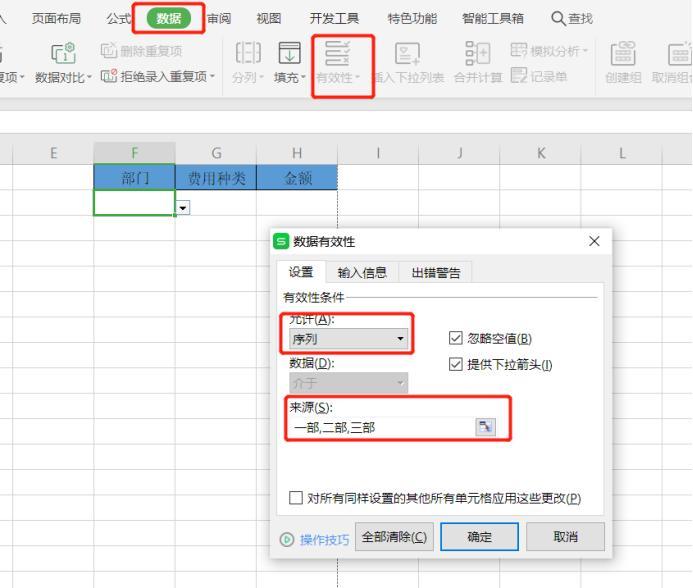Open the cell dropdown arrow under 部门
Image resolution: width=693 pixels, height=588 pixels.
pyautogui.click(x=183, y=207)
